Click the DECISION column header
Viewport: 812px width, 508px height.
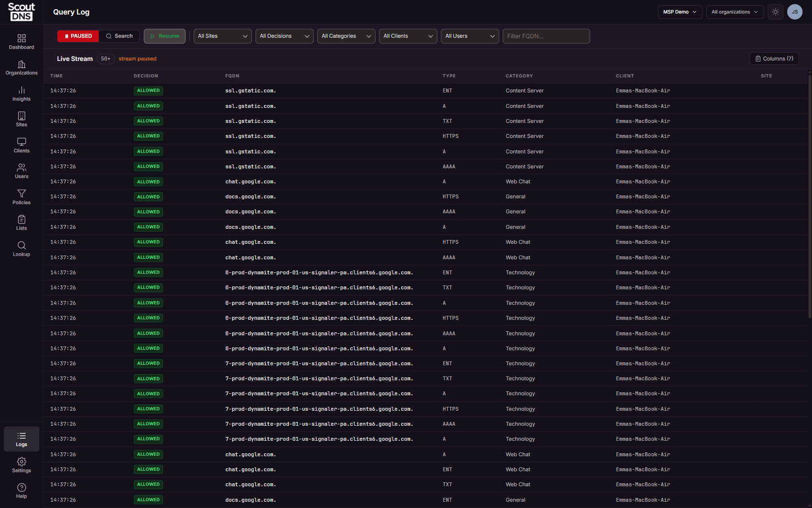(146, 76)
